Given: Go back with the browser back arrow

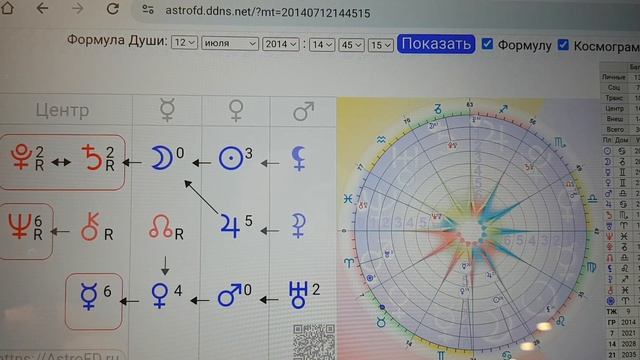Looking at the screenshot, I should coord(42,8).
